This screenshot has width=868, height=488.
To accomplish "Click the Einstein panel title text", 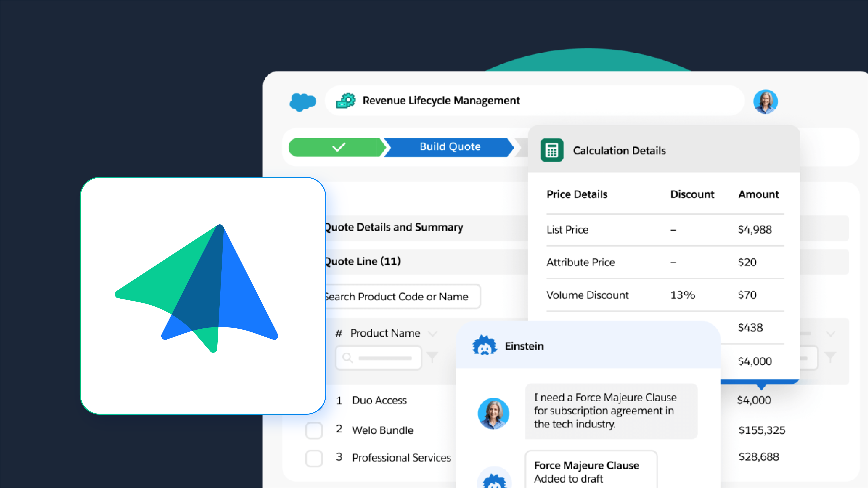I will 524,346.
